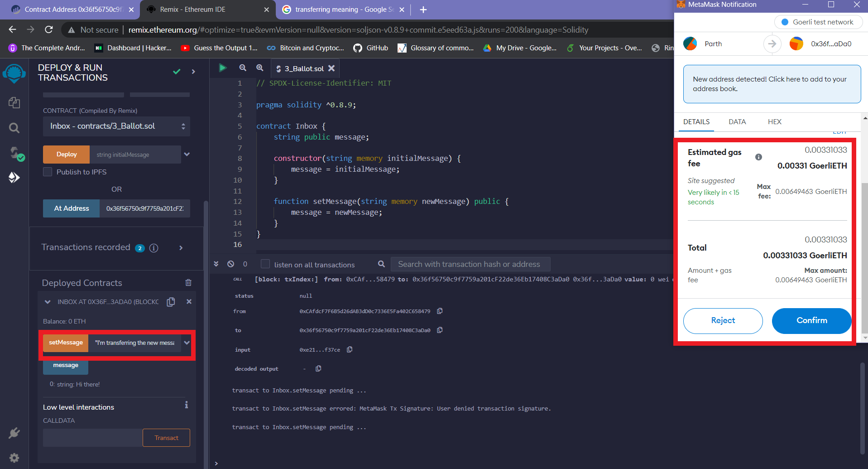
Task: Open the Remix settings gear icon
Action: 14,458
